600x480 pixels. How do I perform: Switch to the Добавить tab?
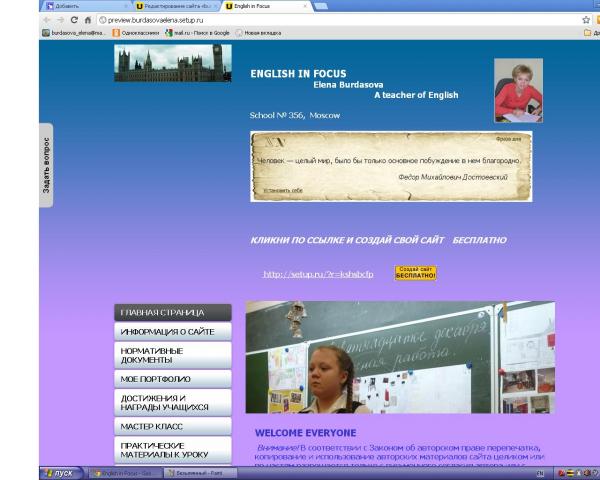click(x=86, y=6)
